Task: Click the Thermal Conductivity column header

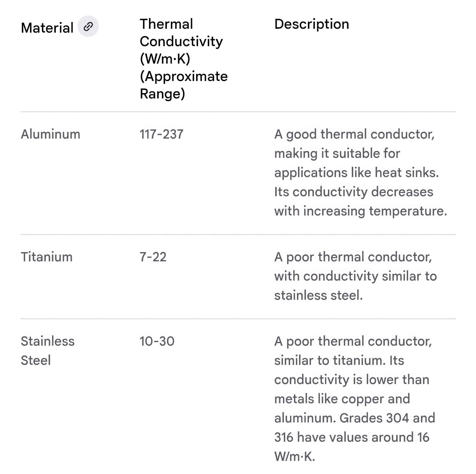Action: (x=183, y=59)
